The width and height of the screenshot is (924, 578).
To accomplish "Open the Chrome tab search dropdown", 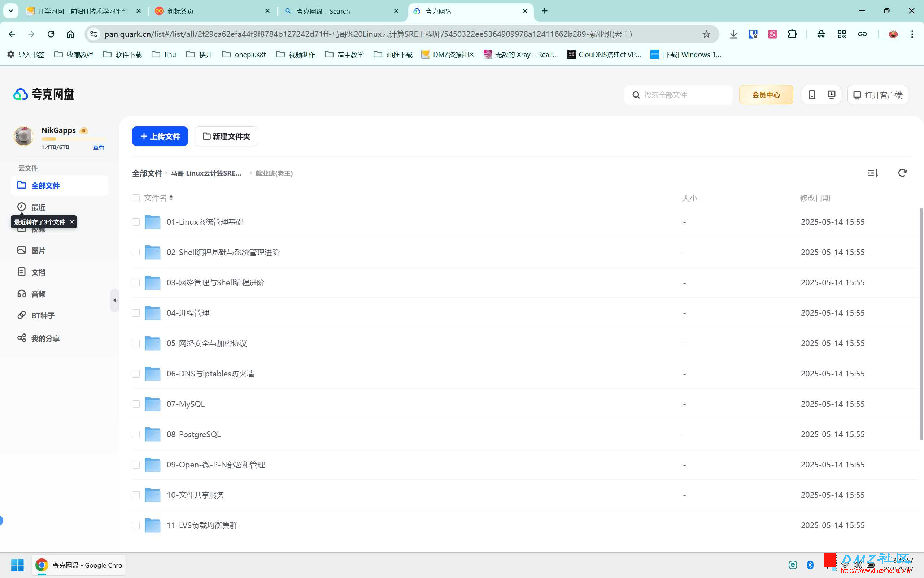I will 11,11.
